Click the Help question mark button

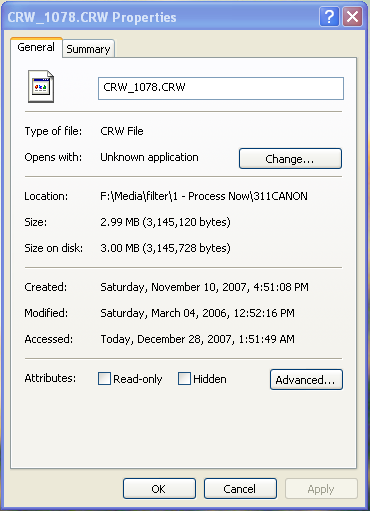click(x=329, y=17)
